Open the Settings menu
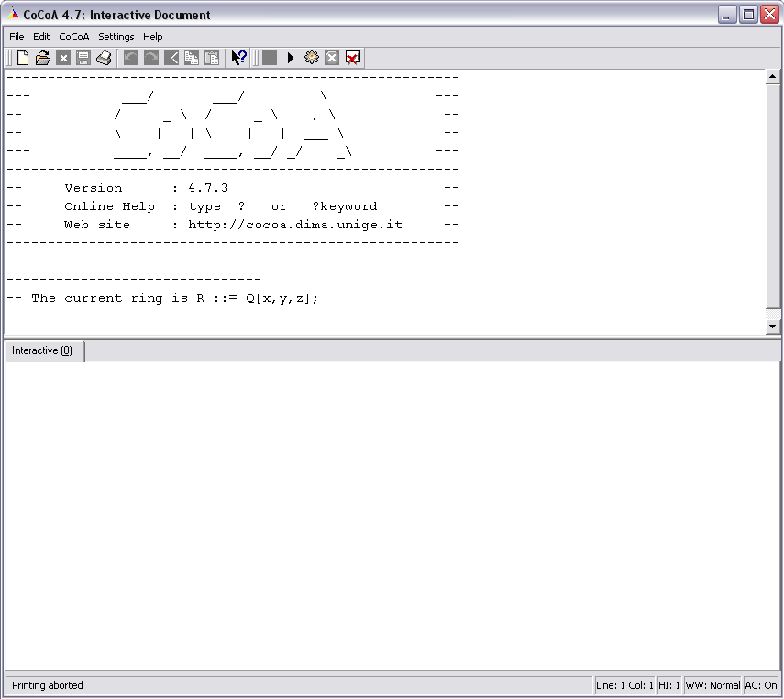 point(116,37)
